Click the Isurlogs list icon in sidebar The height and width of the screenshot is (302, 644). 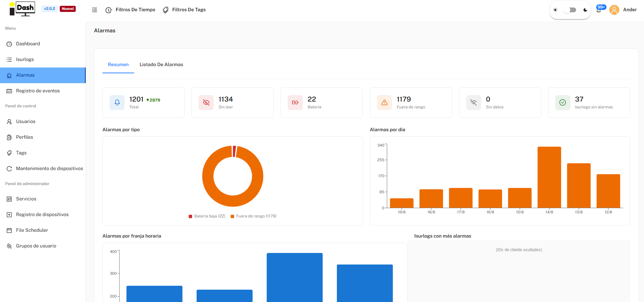pyautogui.click(x=9, y=60)
